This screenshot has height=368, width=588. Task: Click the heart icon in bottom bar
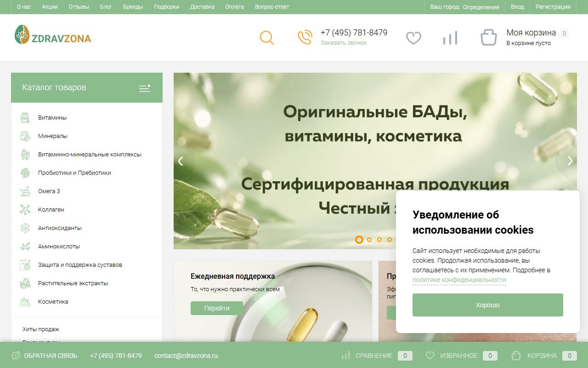(430, 356)
